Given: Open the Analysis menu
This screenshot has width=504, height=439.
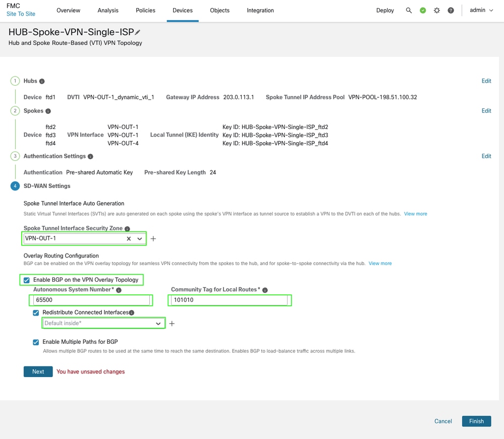Looking at the screenshot, I should pyautogui.click(x=108, y=10).
